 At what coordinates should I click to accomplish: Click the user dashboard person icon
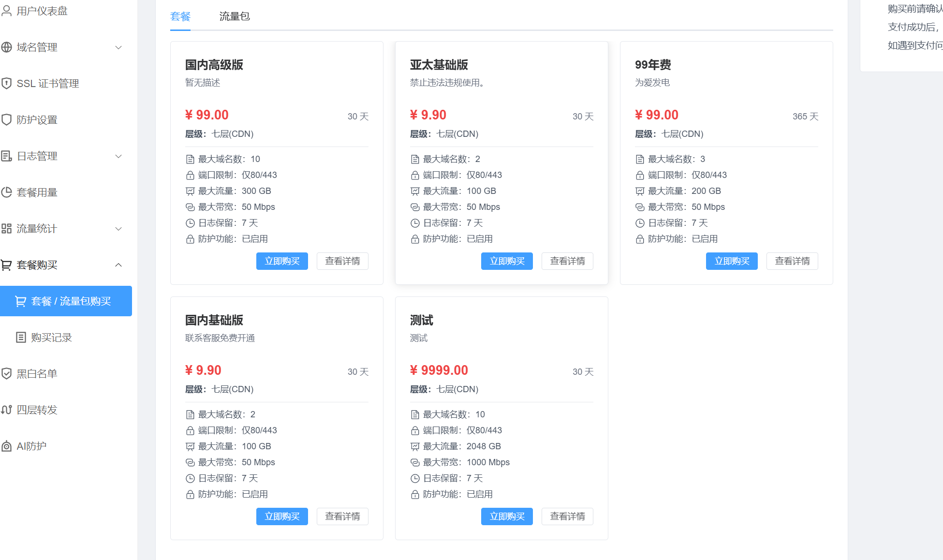coord(6,11)
